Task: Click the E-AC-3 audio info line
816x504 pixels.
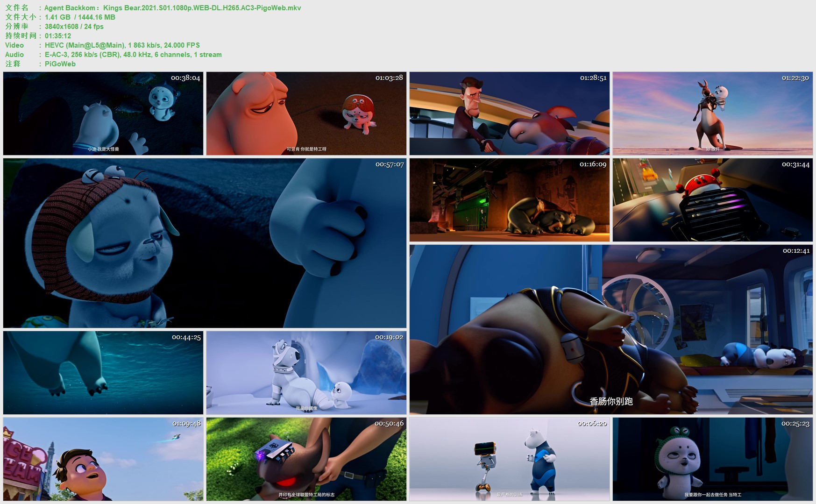Action: point(133,55)
